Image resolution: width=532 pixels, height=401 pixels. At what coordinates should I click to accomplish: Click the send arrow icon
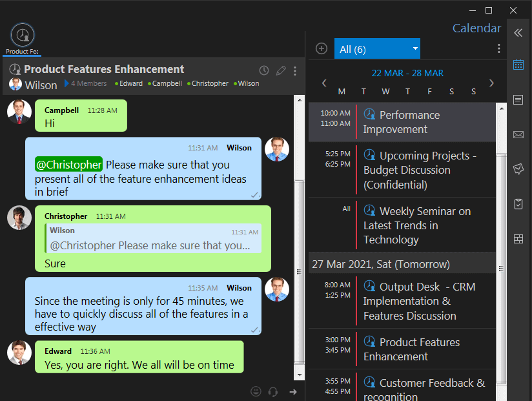coord(293,392)
